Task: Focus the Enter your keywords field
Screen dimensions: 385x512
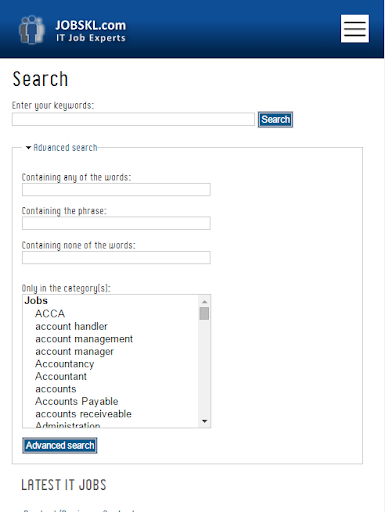Action: coord(133,119)
